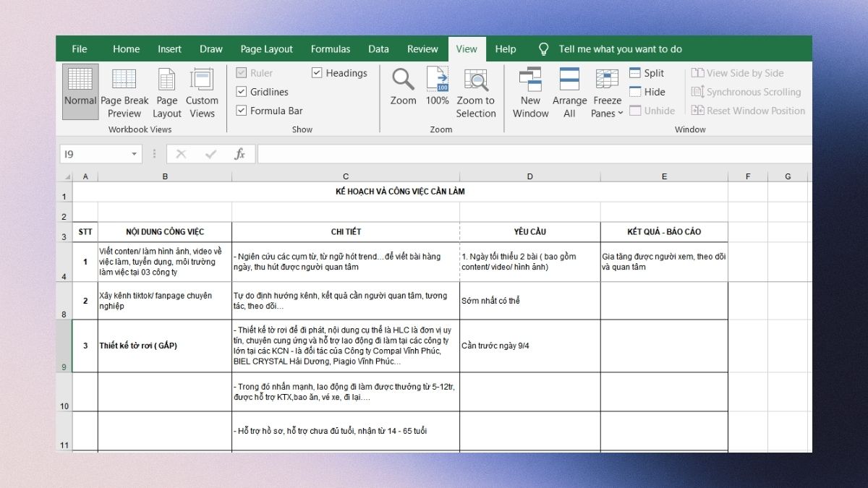Click the 'Thiết kế tờ rơi ( GẤP)' cell
Viewport: 868px width, 488px height.
165,346
